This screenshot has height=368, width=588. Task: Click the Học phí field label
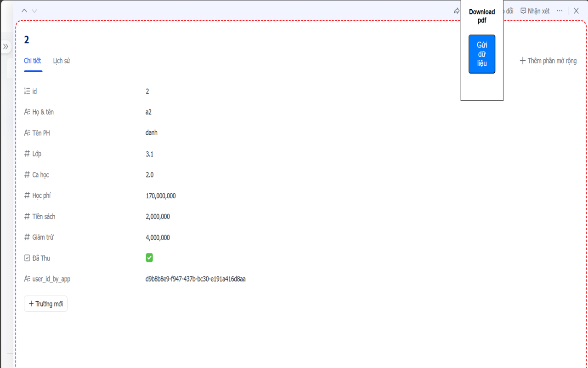pos(41,195)
